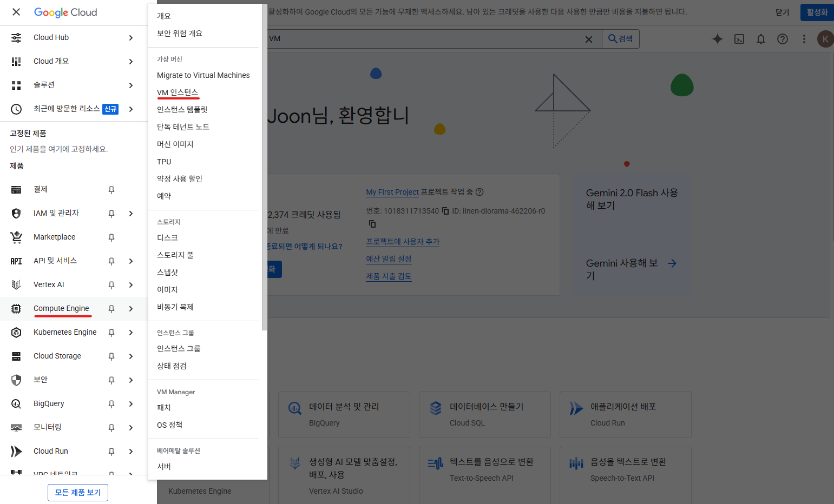The height and width of the screenshot is (504, 834).
Task: Open the help question mark icon
Action: coord(783,39)
